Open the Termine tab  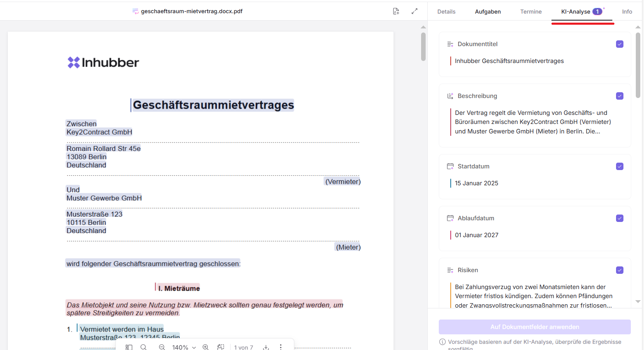coord(531,12)
